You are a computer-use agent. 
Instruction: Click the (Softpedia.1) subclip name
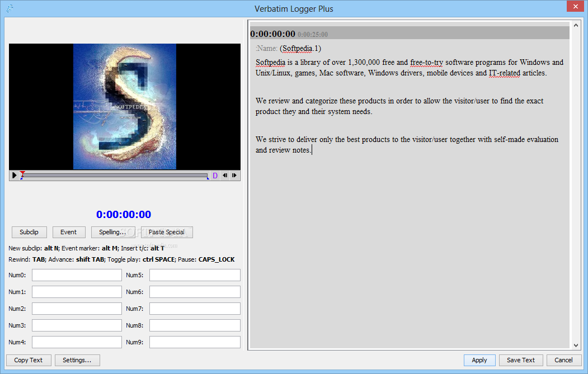click(x=300, y=48)
